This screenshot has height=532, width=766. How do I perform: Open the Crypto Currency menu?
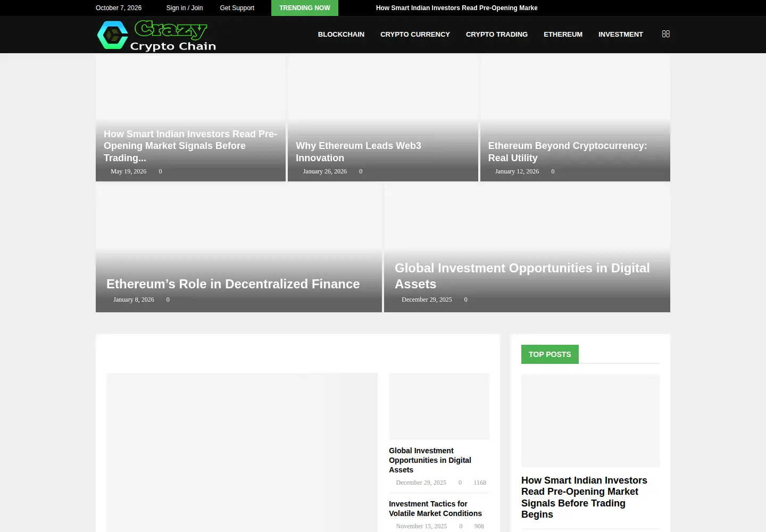(415, 35)
